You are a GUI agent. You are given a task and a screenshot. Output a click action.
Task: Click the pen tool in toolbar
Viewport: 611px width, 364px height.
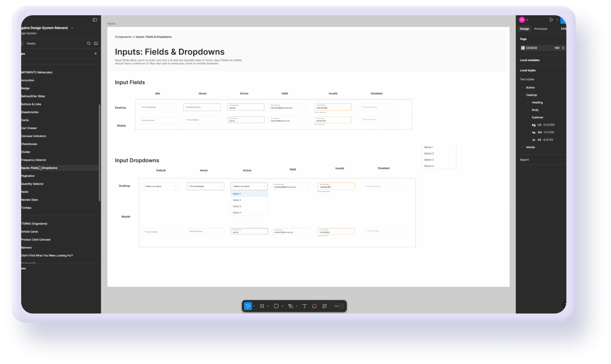pos(290,306)
